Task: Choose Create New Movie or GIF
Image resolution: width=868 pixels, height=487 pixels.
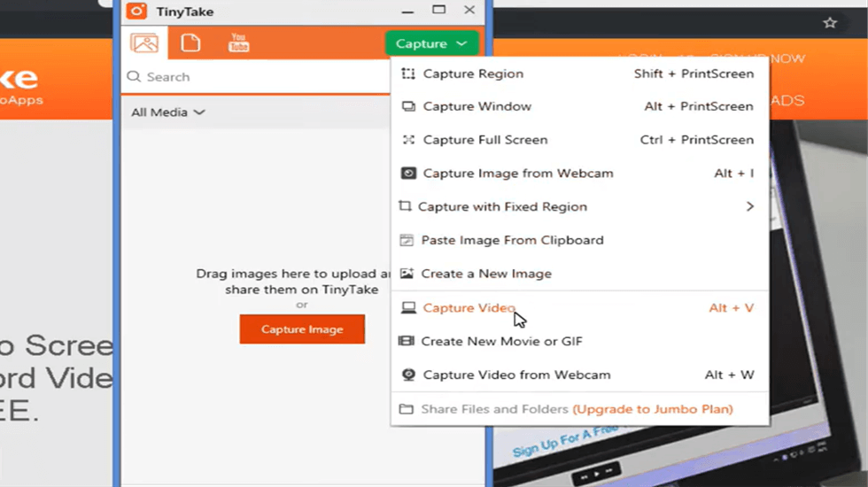Action: [x=579, y=341]
